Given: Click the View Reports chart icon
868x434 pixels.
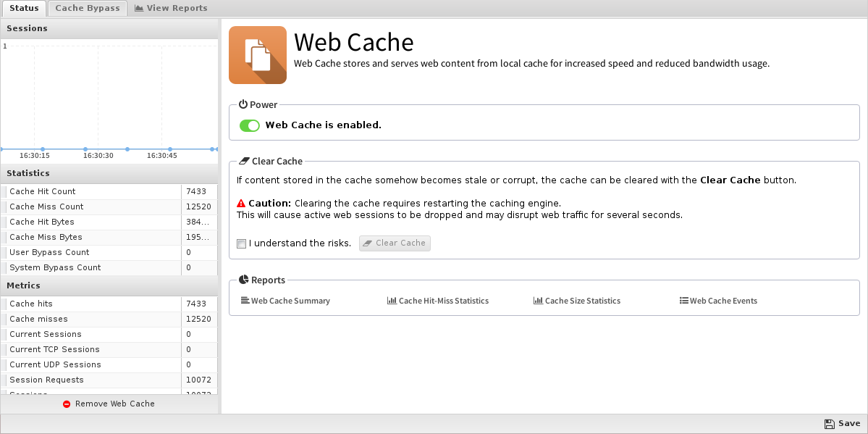Looking at the screenshot, I should coord(139,8).
